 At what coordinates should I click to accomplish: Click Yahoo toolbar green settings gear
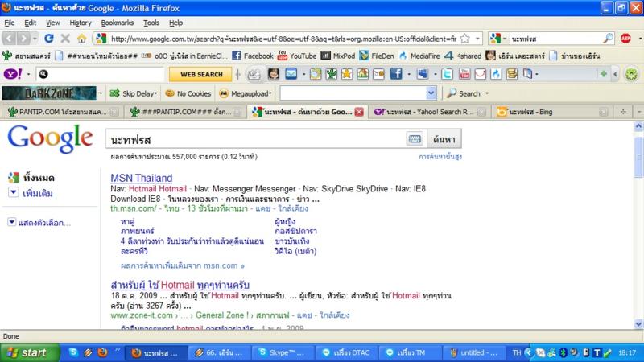click(x=631, y=74)
